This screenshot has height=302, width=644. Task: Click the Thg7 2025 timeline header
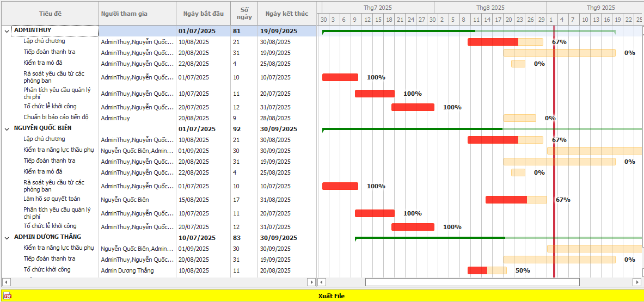tap(377, 8)
